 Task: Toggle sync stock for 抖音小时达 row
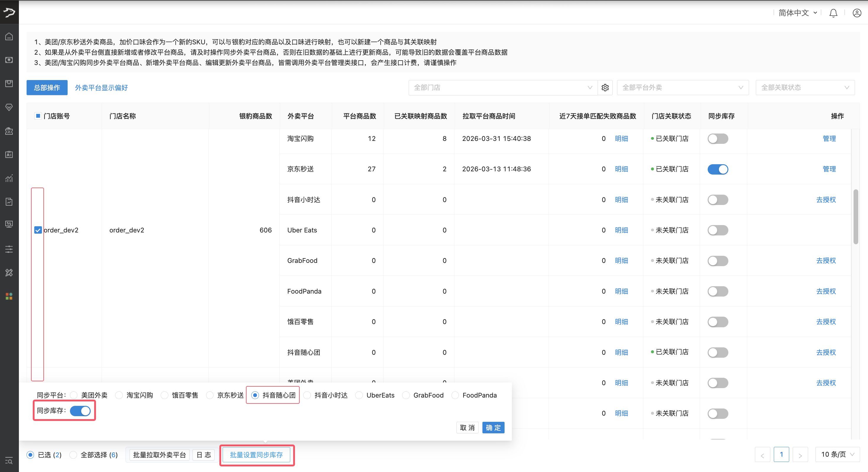click(718, 200)
